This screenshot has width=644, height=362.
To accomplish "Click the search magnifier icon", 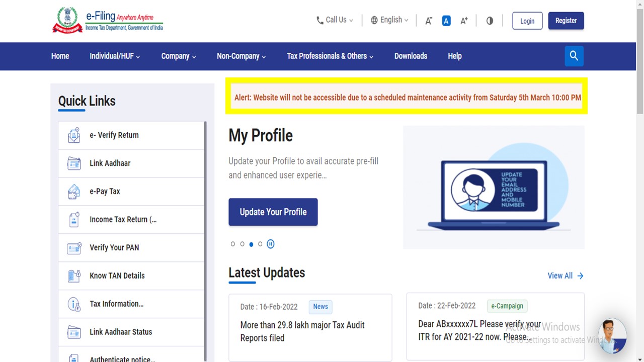I will 574,56.
